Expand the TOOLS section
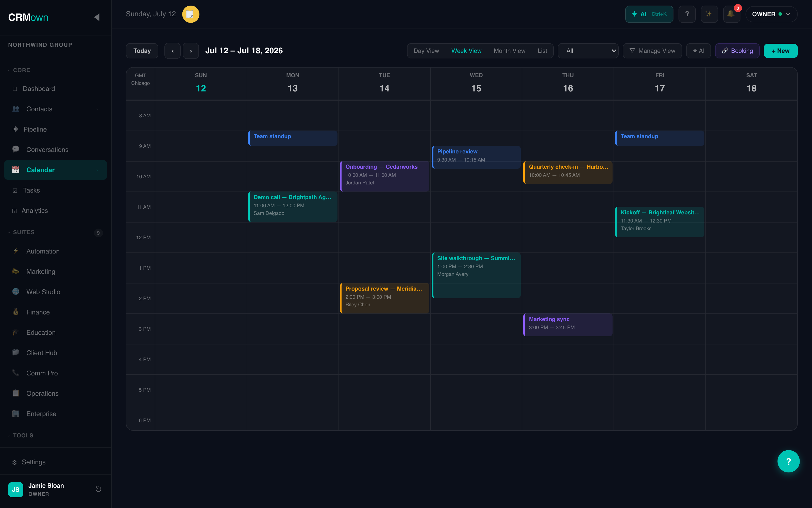This screenshot has height=508, width=812. click(x=21, y=435)
